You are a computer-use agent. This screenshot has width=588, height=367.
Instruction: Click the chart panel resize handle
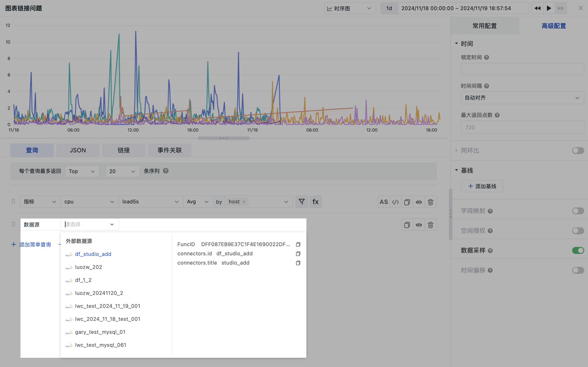click(x=224, y=138)
